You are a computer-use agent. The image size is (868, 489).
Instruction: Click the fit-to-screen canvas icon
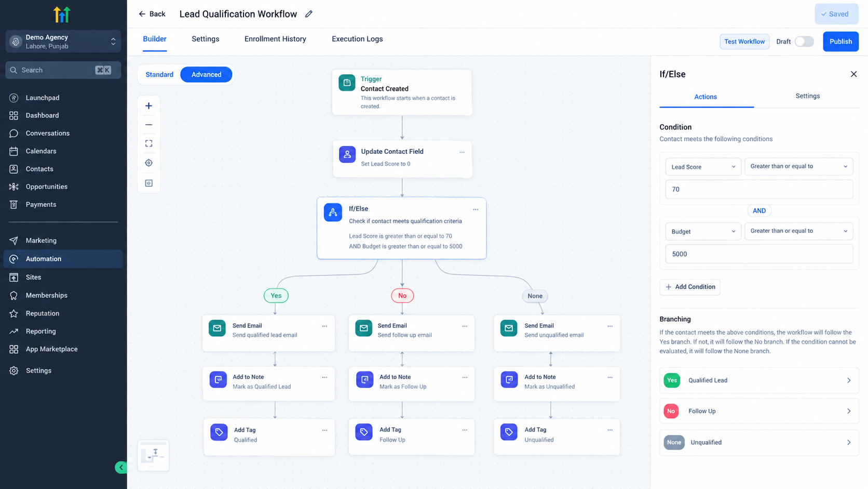point(148,143)
